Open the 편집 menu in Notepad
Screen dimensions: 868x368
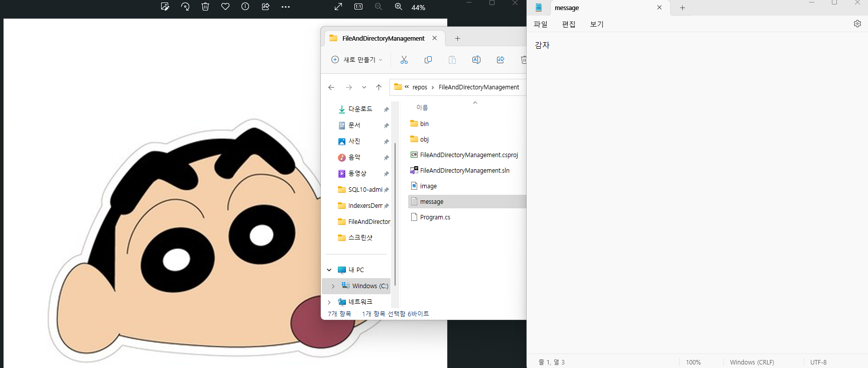[569, 24]
